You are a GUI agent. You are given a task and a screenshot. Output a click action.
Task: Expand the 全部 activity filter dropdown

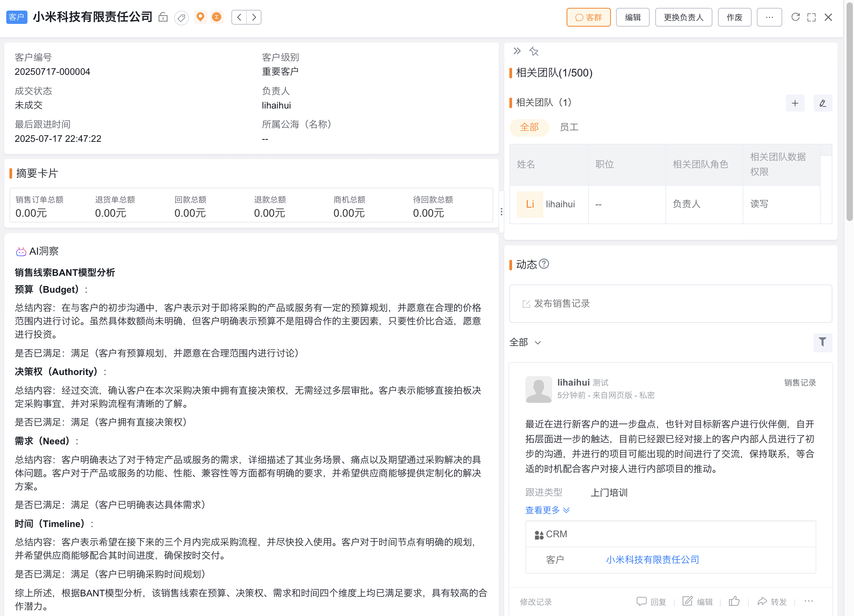click(x=525, y=342)
